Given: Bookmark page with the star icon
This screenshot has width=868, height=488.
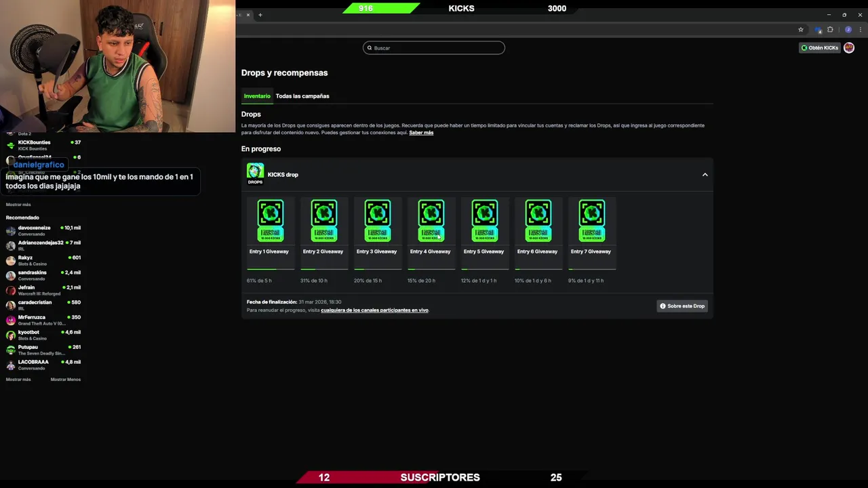Looking at the screenshot, I should [x=801, y=30].
